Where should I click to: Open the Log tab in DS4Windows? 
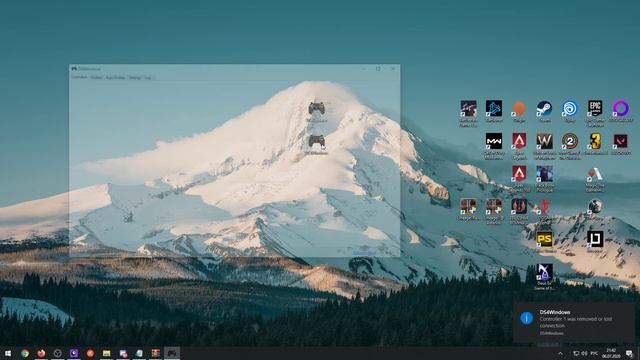pos(148,77)
